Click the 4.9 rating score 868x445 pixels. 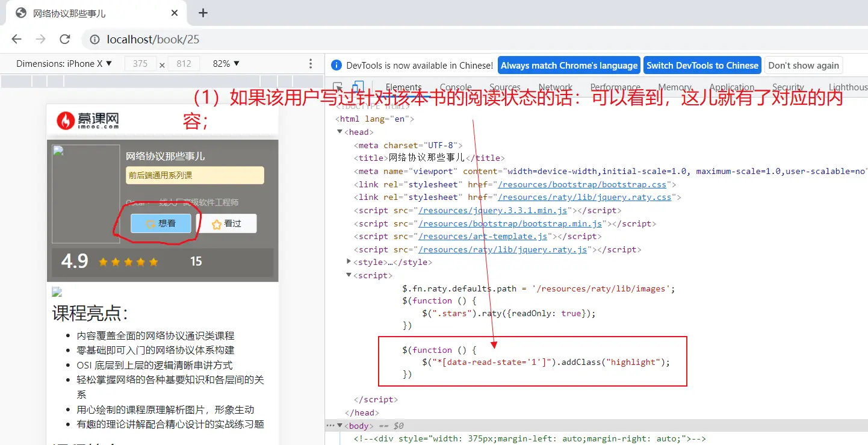(75, 261)
